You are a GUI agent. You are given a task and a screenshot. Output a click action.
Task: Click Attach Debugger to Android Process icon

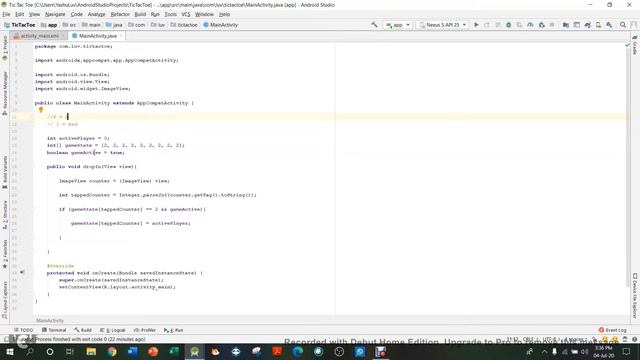point(542,25)
